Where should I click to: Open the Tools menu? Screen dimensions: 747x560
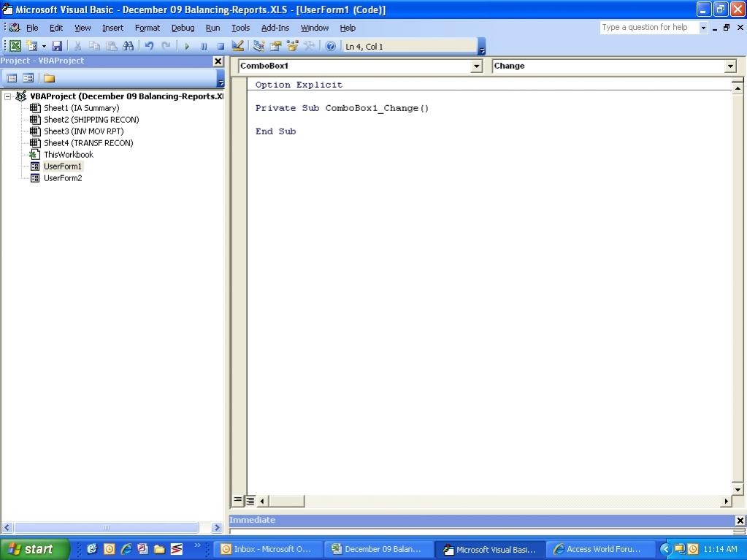240,28
